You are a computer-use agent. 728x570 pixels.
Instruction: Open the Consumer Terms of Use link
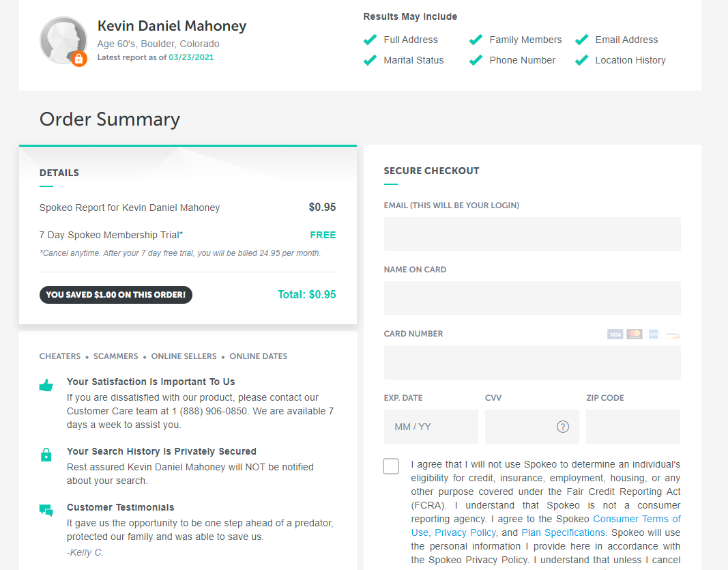pyautogui.click(x=637, y=519)
